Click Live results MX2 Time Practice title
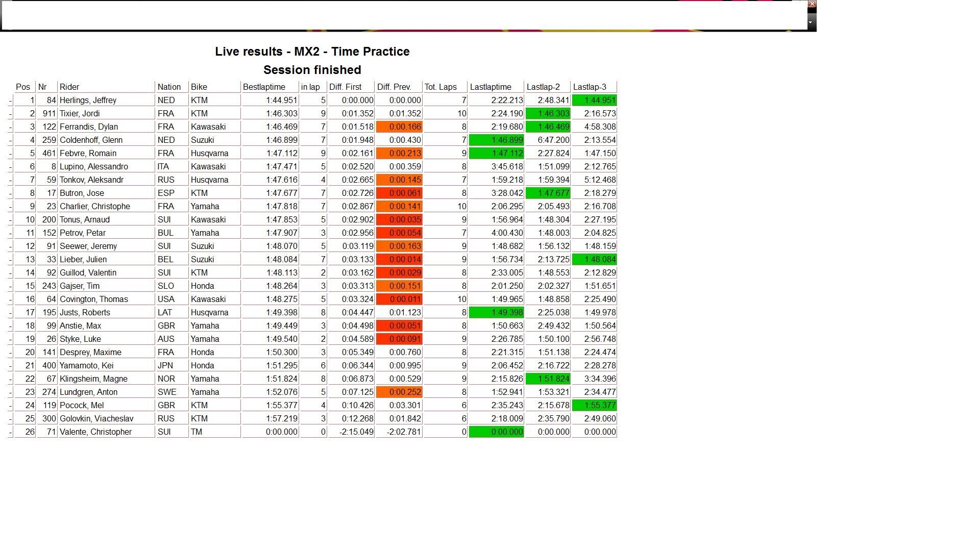980x551 pixels. tap(312, 52)
